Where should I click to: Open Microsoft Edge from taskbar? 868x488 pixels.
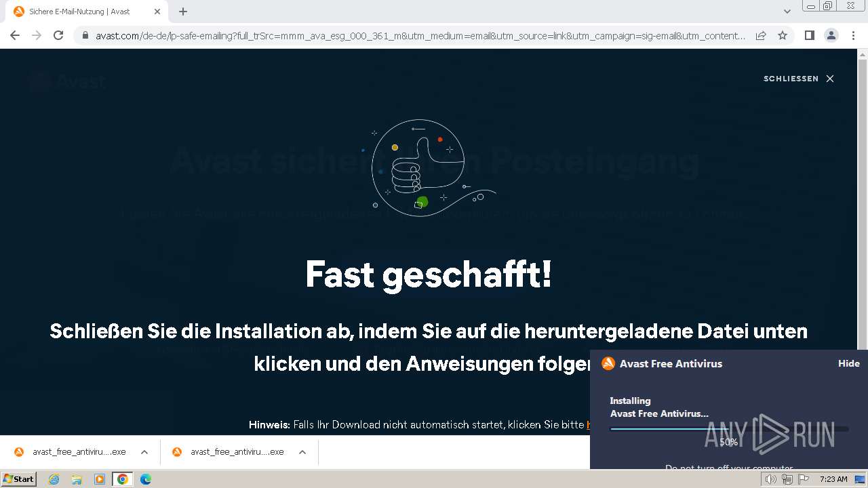click(146, 479)
